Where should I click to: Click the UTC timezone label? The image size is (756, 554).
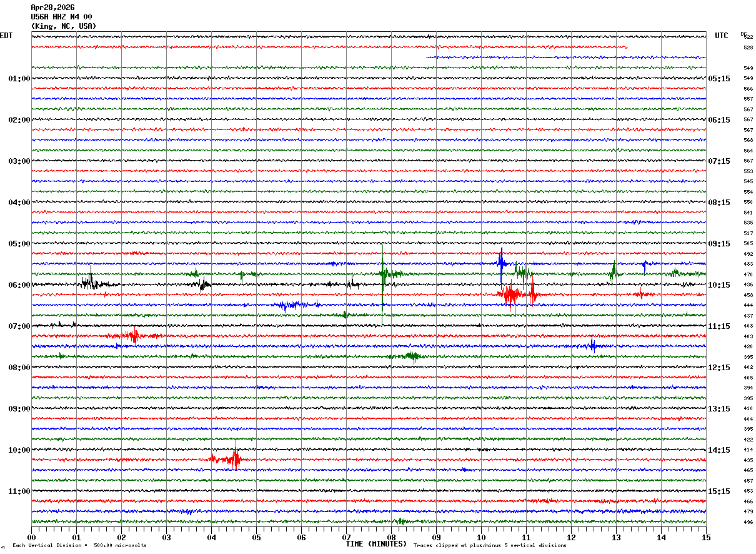click(722, 36)
